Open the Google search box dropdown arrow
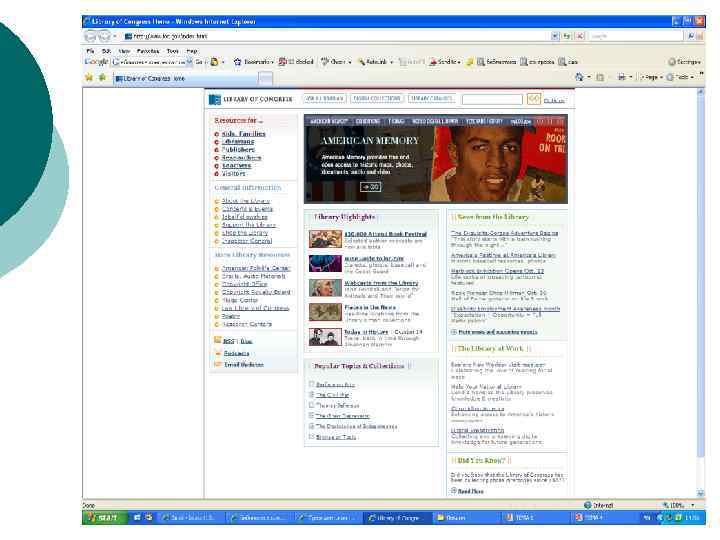The height and width of the screenshot is (540, 720). tap(189, 62)
